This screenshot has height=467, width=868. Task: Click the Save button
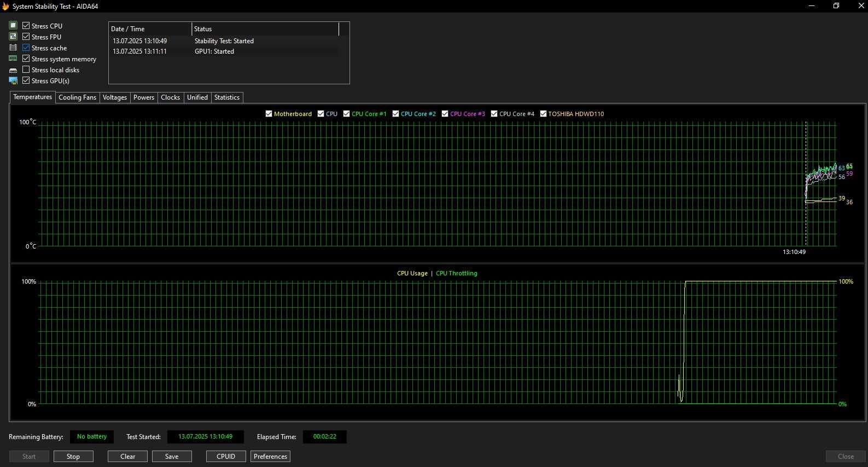click(172, 457)
